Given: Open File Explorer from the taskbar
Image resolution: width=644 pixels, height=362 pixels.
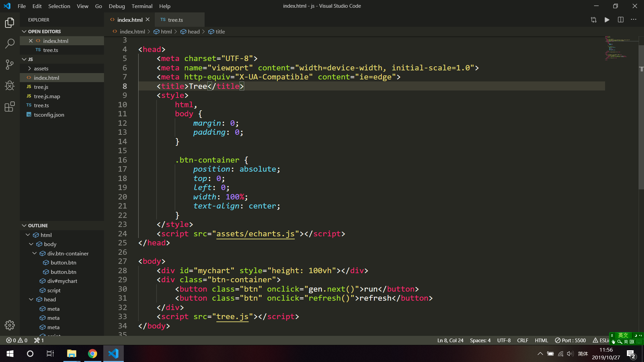Looking at the screenshot, I should (x=72, y=354).
